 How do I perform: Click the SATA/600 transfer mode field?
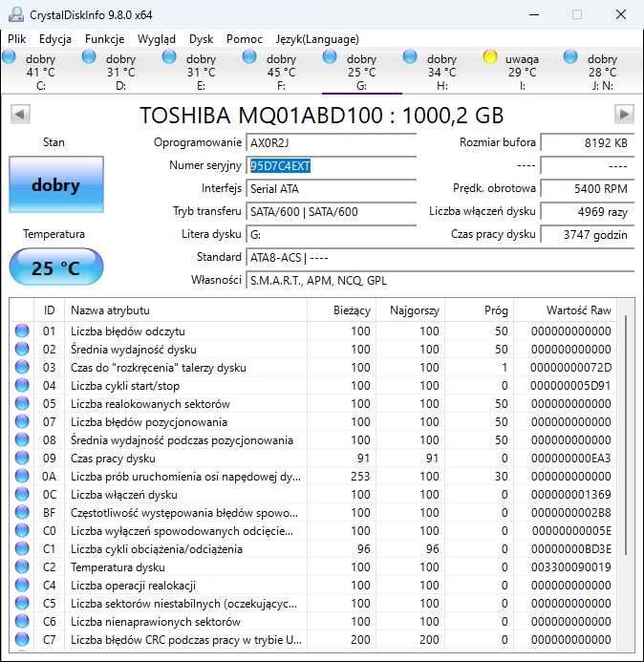coord(332,211)
